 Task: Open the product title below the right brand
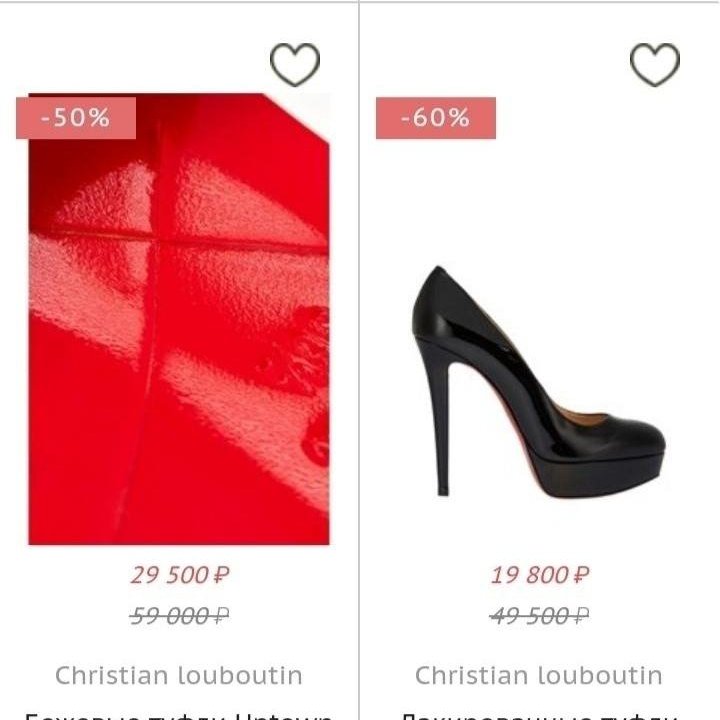[x=539, y=712]
